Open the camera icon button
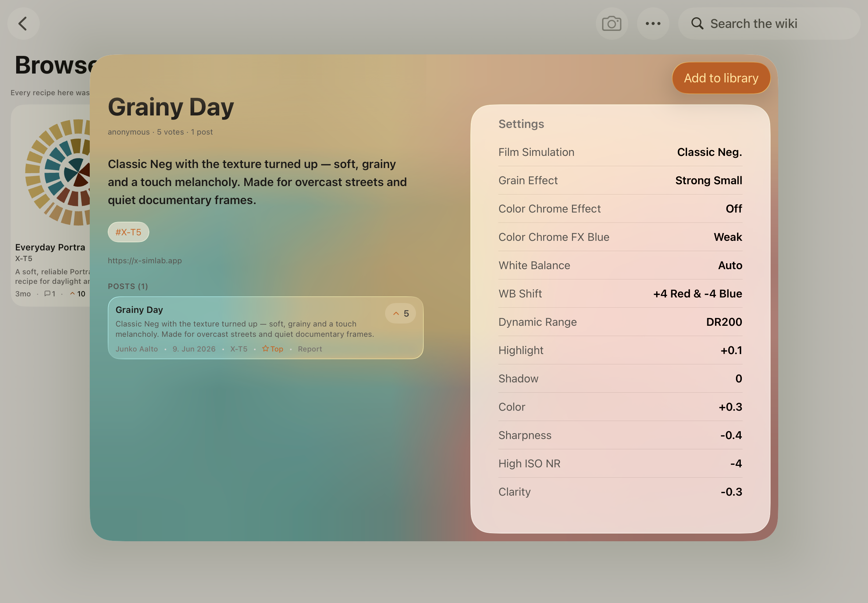Viewport: 868px width, 603px height. [612, 24]
